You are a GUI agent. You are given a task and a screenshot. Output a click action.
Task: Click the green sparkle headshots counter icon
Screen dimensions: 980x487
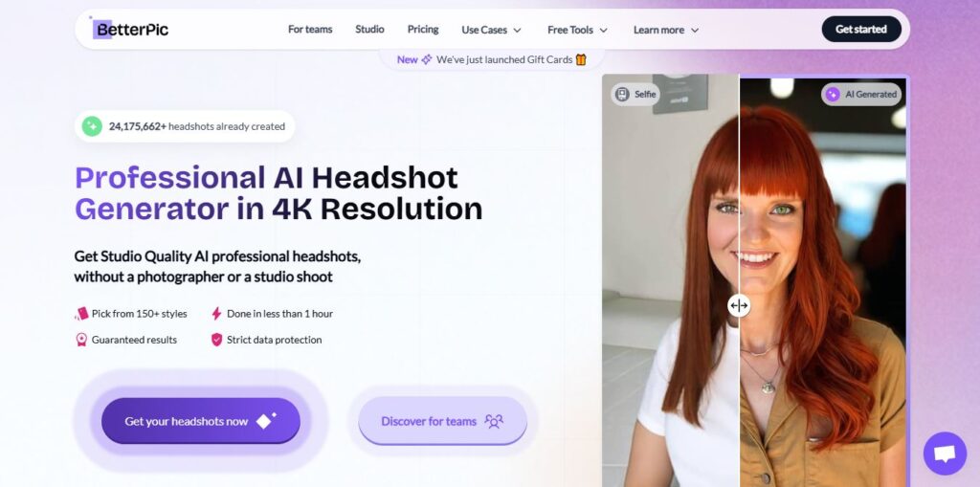pyautogui.click(x=92, y=126)
